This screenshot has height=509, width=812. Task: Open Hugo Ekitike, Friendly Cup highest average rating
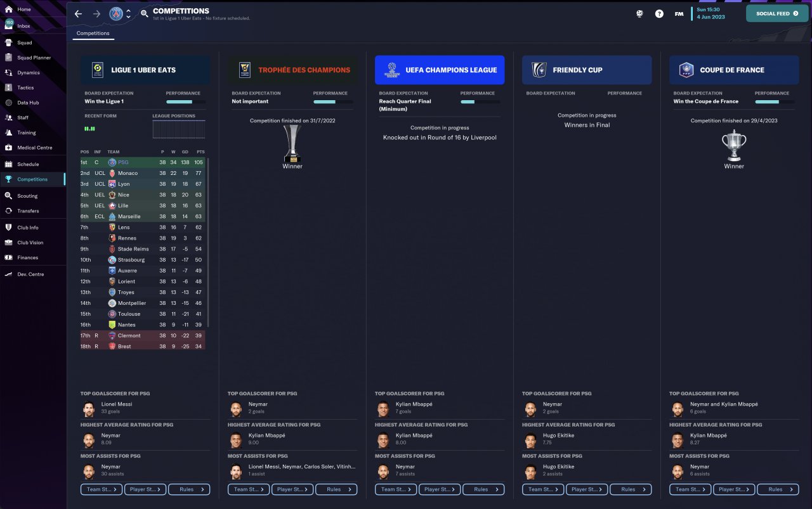[x=558, y=435]
